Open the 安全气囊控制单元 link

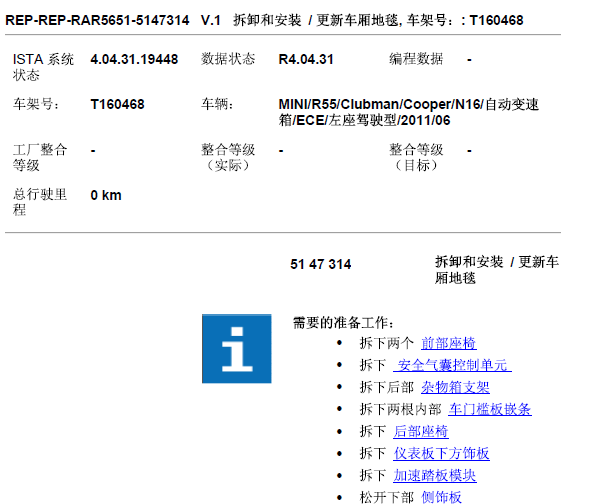452,365
